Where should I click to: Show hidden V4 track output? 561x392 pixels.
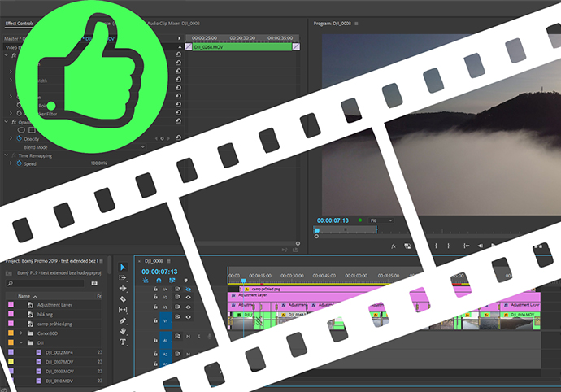click(x=188, y=289)
